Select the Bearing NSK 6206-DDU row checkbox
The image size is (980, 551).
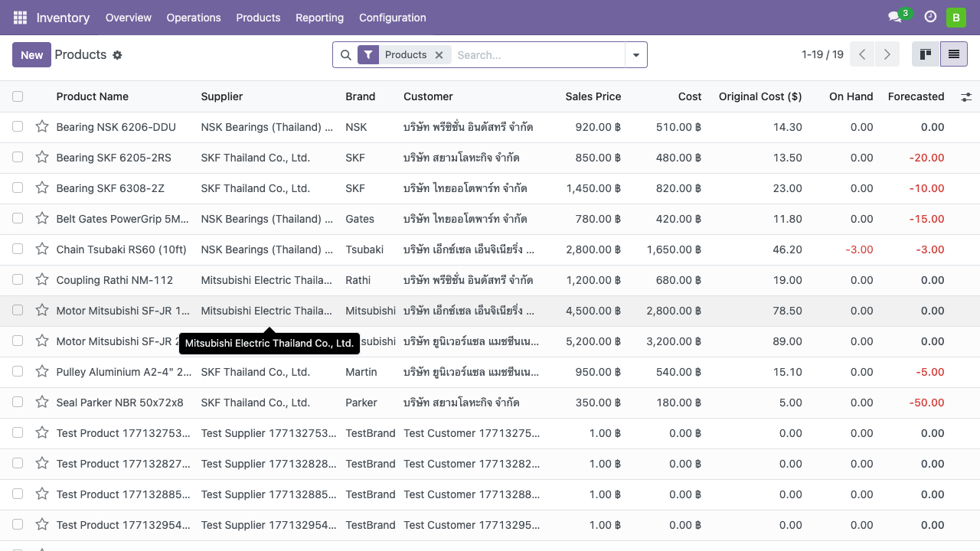[x=18, y=127]
